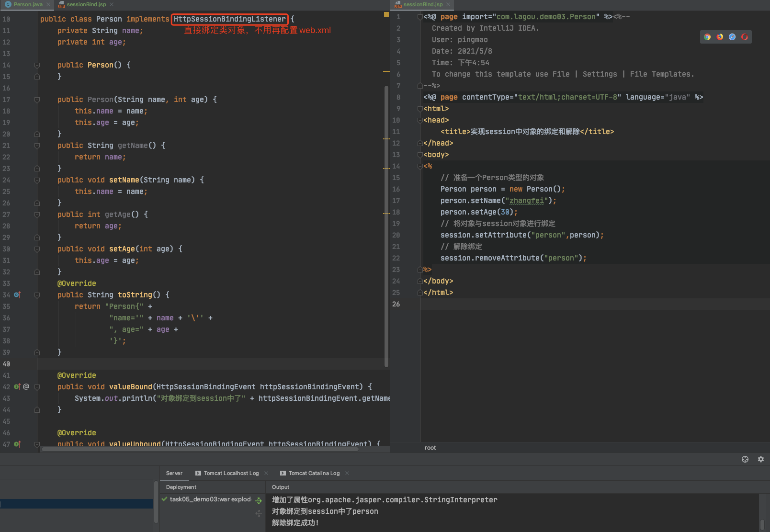Click line number 26 in JSP gutter
The height and width of the screenshot is (532, 770).
pos(396,304)
